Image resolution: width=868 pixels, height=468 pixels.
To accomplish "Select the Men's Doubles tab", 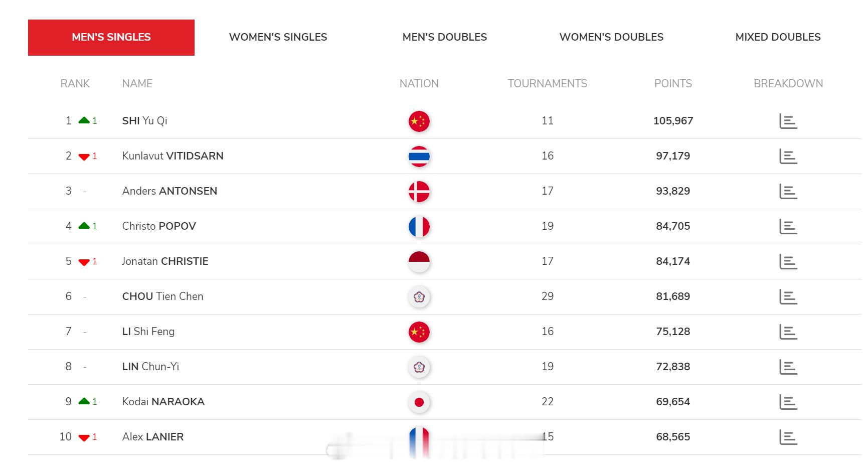I will (444, 37).
